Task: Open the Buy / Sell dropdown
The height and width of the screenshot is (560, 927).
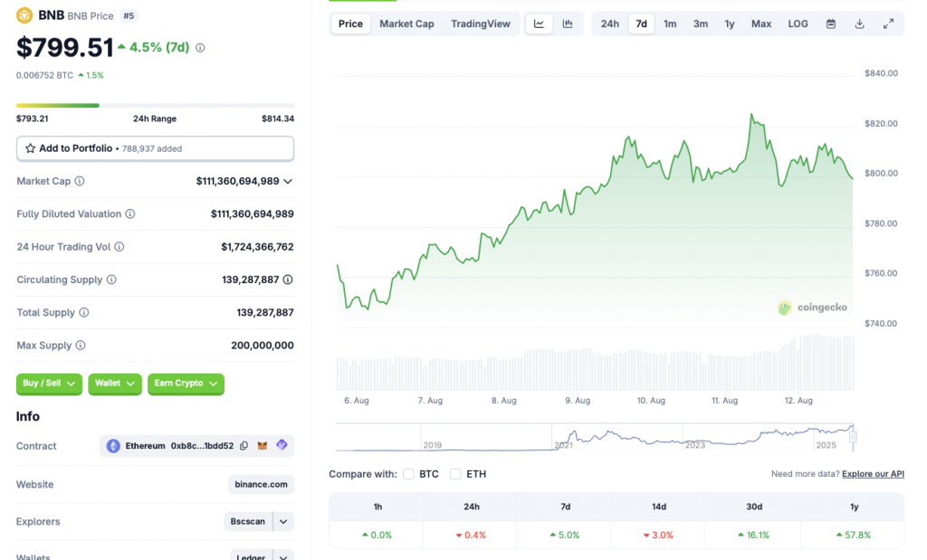Action: (x=49, y=384)
